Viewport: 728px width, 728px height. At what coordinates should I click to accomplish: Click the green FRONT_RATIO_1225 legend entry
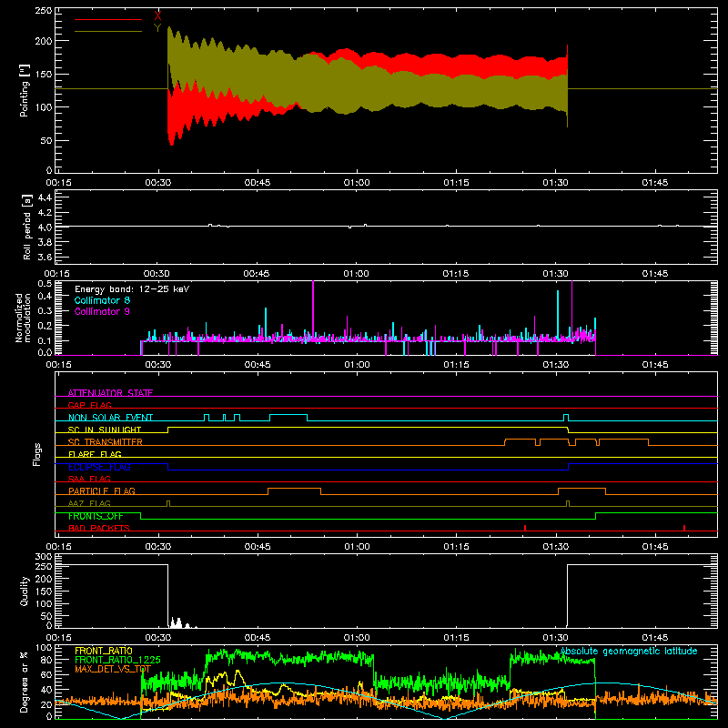pyautogui.click(x=117, y=660)
